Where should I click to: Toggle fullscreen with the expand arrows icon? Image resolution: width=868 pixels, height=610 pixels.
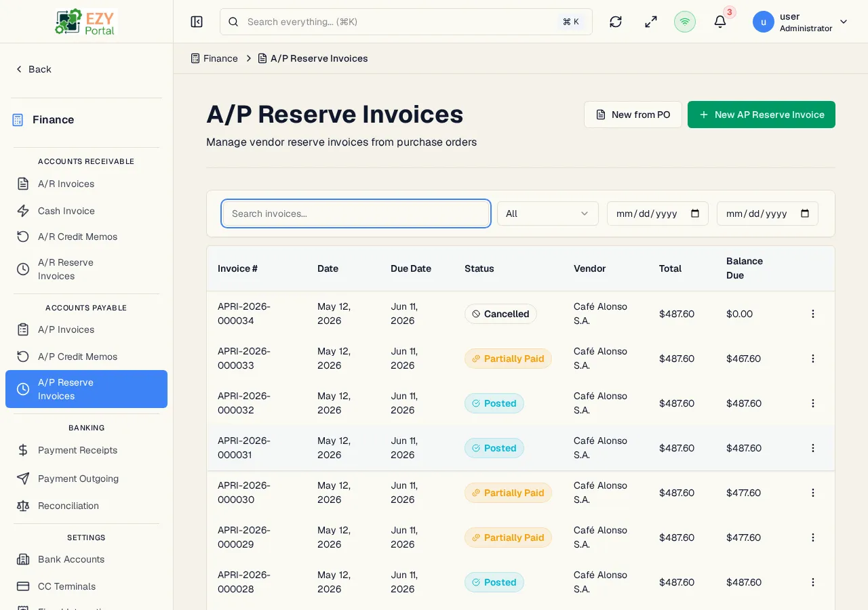651,22
